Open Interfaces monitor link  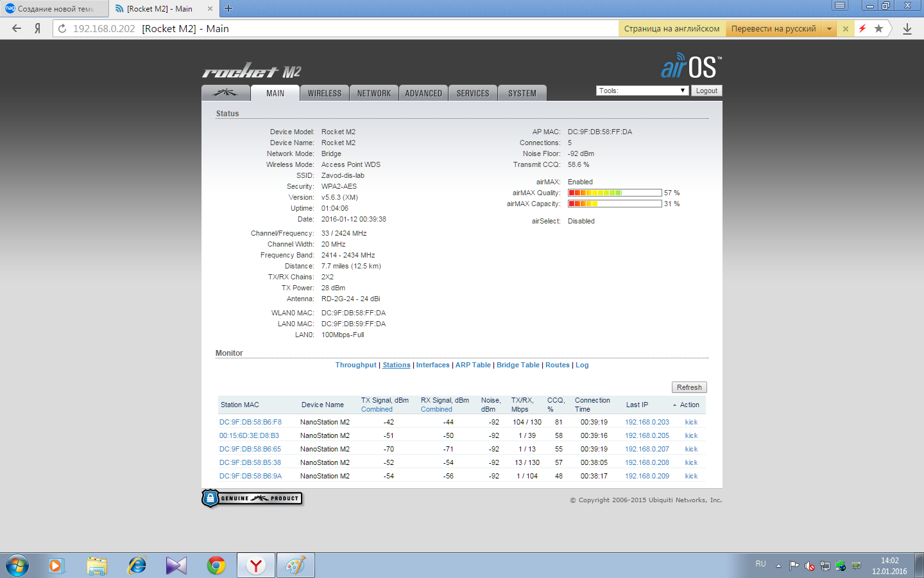pyautogui.click(x=433, y=365)
